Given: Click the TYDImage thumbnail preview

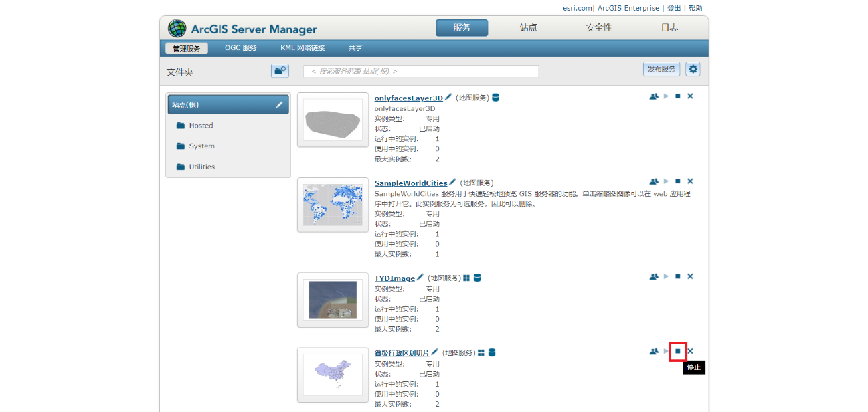Looking at the screenshot, I should pyautogui.click(x=333, y=300).
